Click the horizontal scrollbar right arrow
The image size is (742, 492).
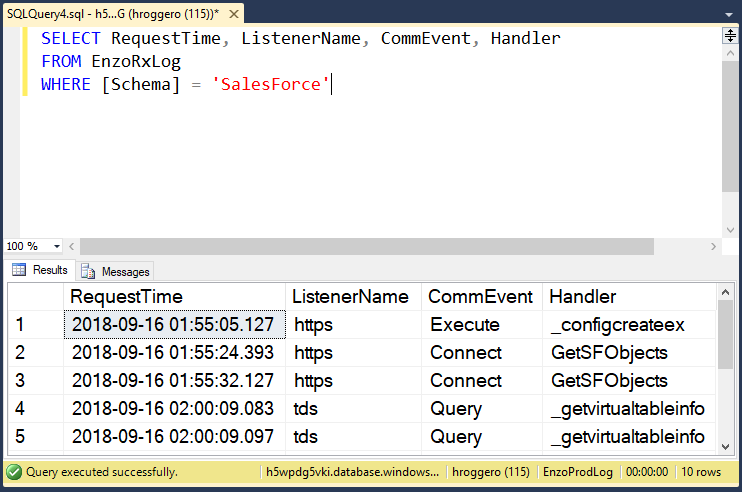click(712, 246)
